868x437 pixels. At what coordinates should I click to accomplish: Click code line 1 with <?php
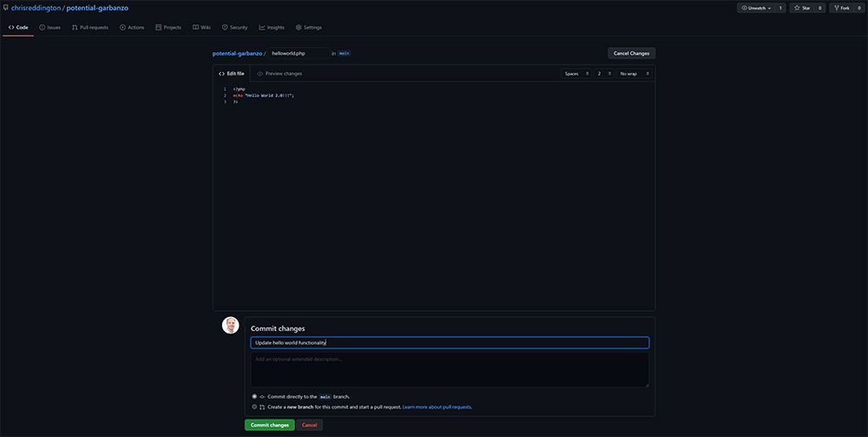(240, 89)
